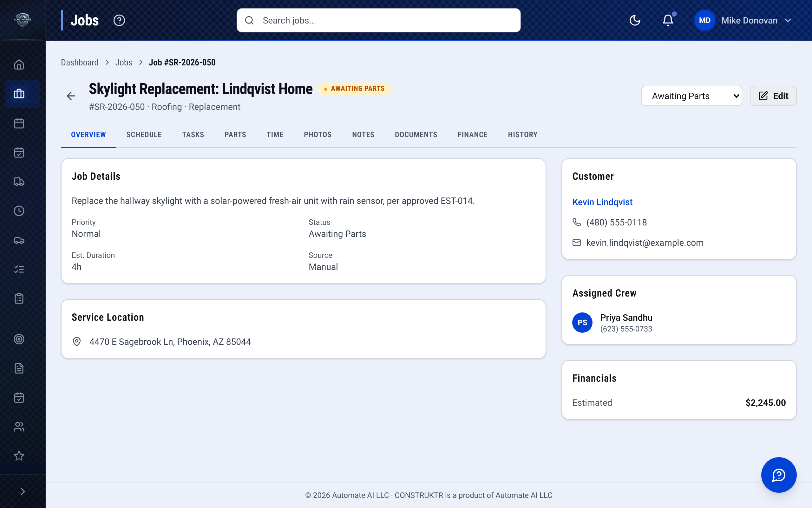The image size is (812, 508).
Task: Switch to the Parts tab
Action: tap(235, 135)
